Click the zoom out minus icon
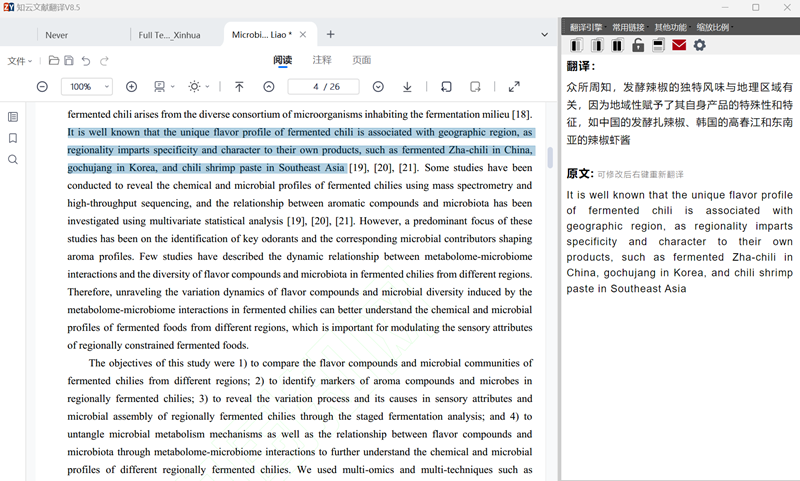This screenshot has height=481, width=800. [x=42, y=87]
